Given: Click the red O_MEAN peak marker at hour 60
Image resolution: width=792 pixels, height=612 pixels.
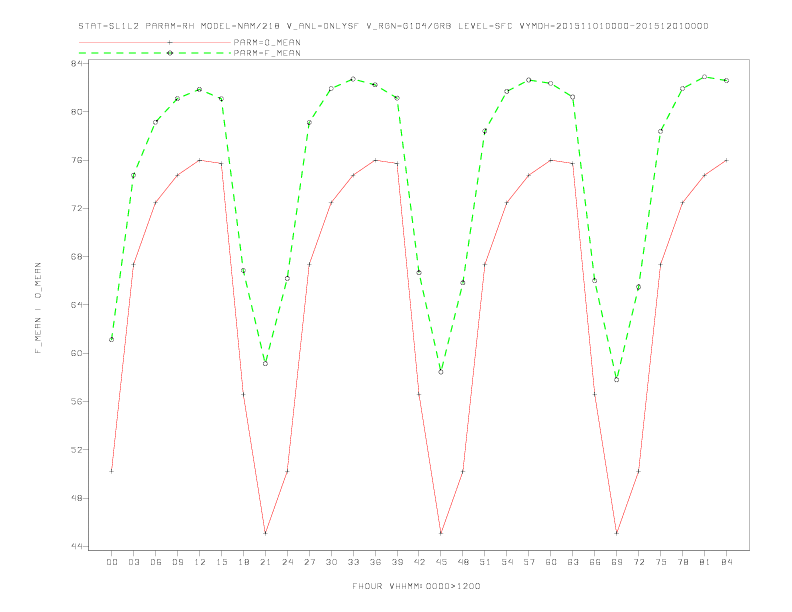Looking at the screenshot, I should pyautogui.click(x=551, y=160).
